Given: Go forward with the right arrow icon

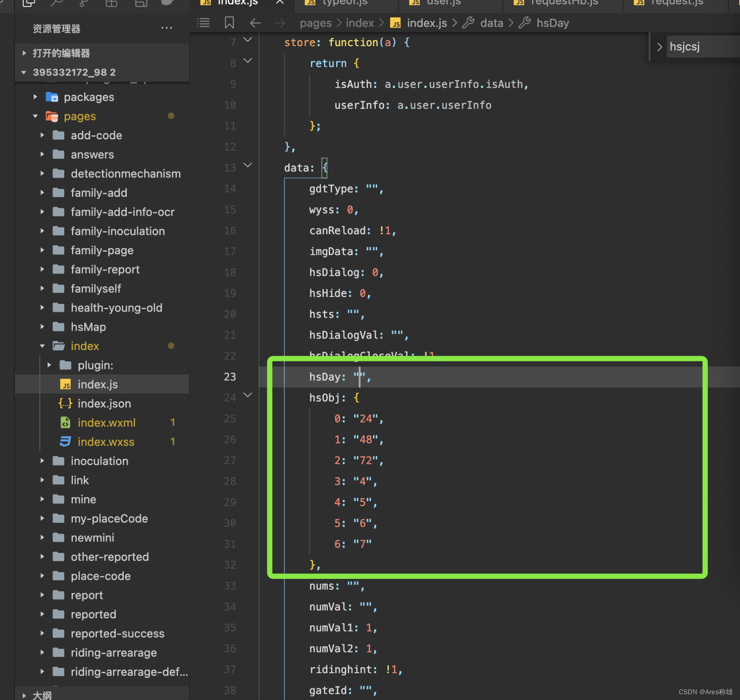Looking at the screenshot, I should point(280,23).
